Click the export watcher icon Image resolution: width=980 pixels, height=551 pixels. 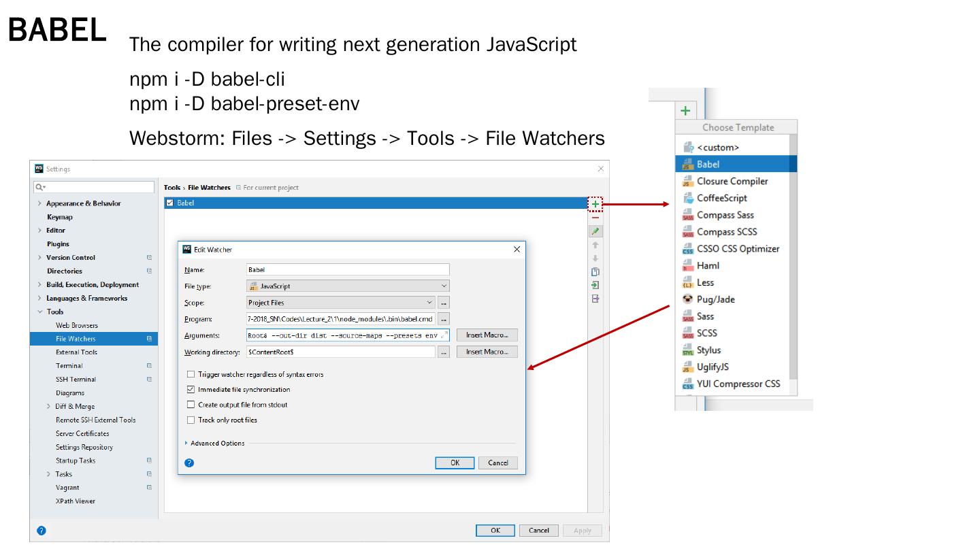pos(595,299)
